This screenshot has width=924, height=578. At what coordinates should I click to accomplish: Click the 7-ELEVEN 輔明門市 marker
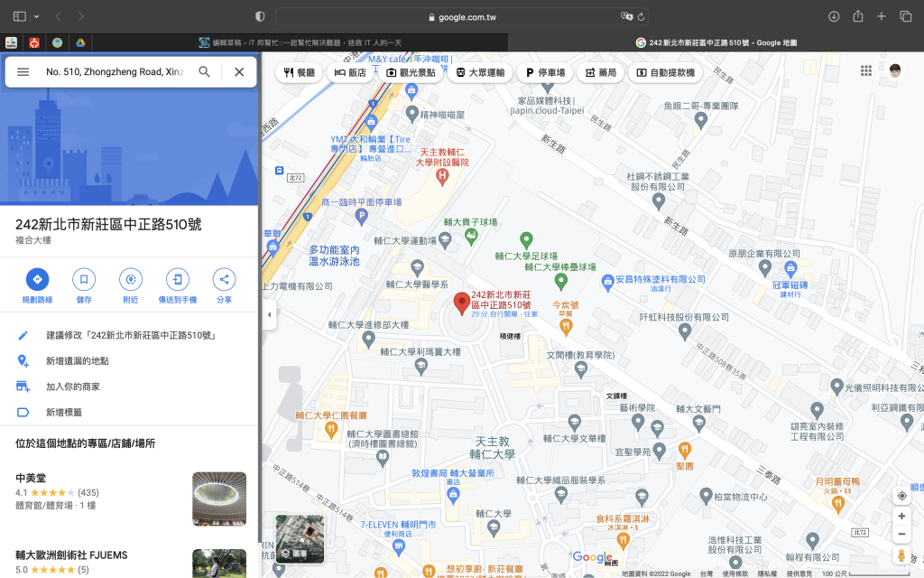(x=399, y=545)
